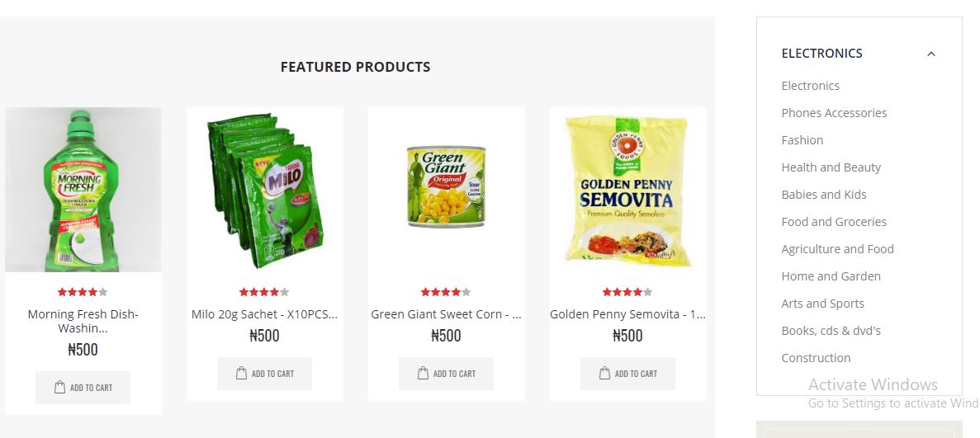Viewport: 980px width, 438px height.
Task: Open the Golden Penny Semovita title link
Action: tap(627, 314)
